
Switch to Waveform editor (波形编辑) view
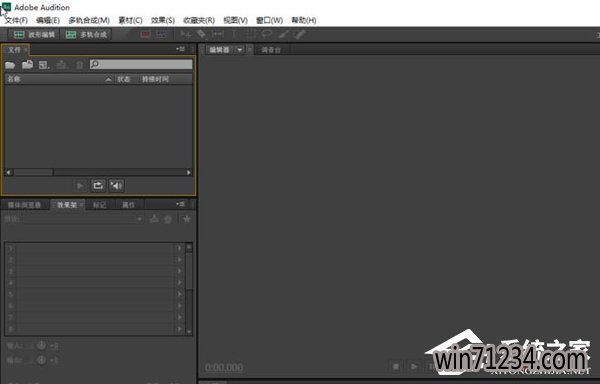(34, 35)
